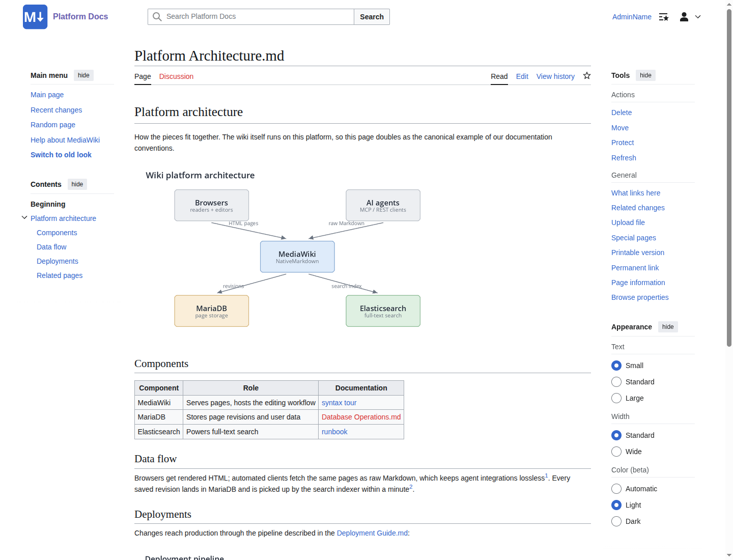Select Wide width radio
Viewport: 733px width, 560px height.
pos(616,452)
